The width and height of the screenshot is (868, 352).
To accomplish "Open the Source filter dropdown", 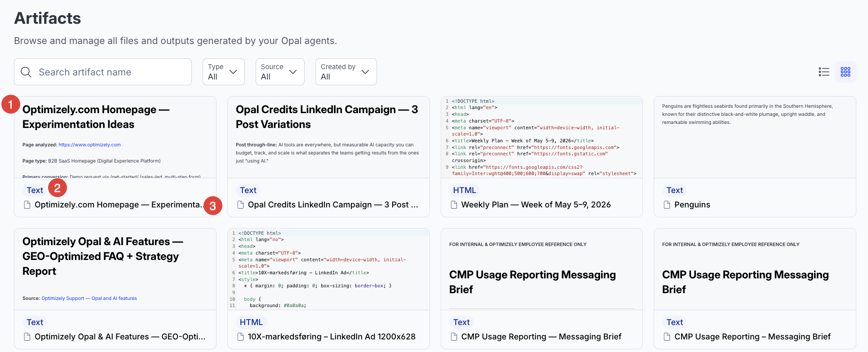I will (x=279, y=72).
